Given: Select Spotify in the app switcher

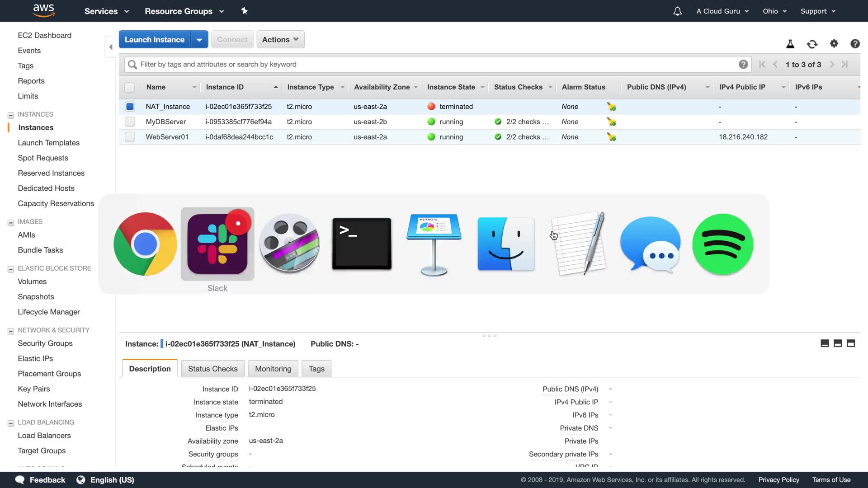Looking at the screenshot, I should click(722, 244).
